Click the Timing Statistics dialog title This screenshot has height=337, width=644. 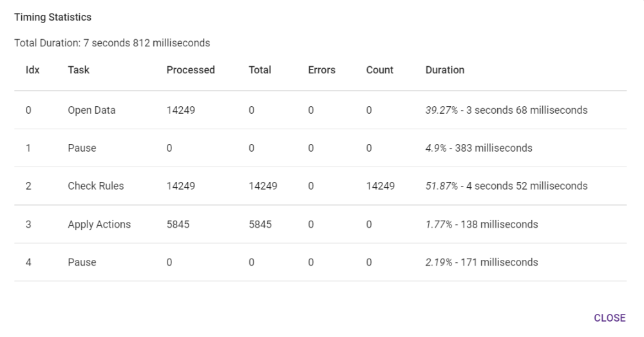(x=53, y=17)
